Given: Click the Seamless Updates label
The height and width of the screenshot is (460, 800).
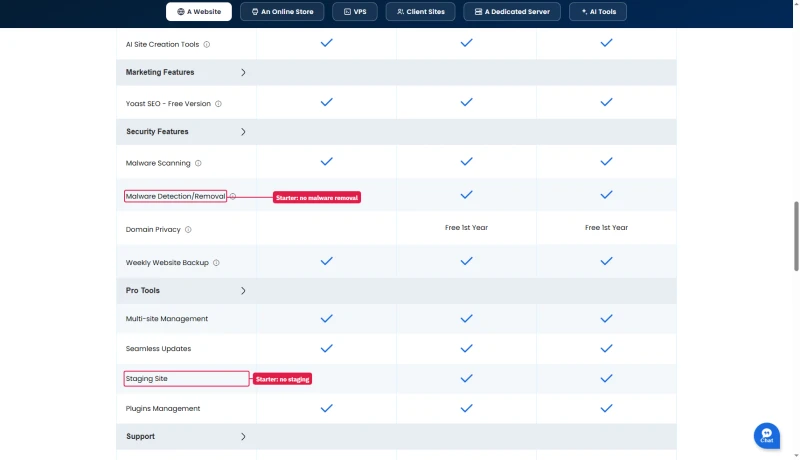Looking at the screenshot, I should (x=158, y=349).
